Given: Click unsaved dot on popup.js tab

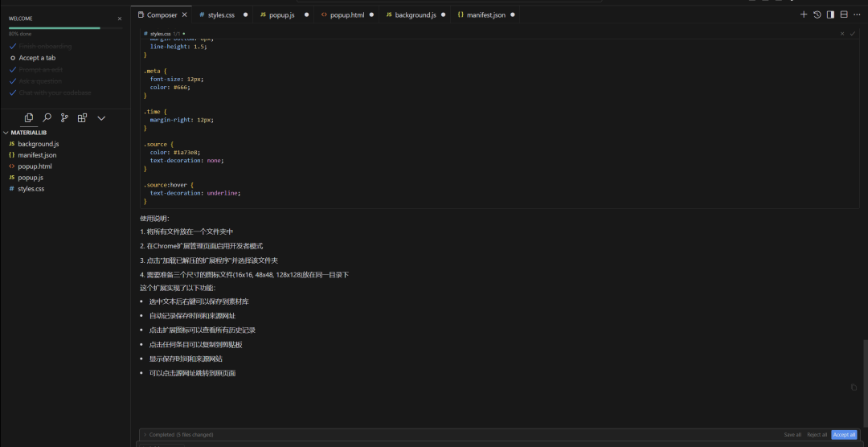Looking at the screenshot, I should (306, 15).
